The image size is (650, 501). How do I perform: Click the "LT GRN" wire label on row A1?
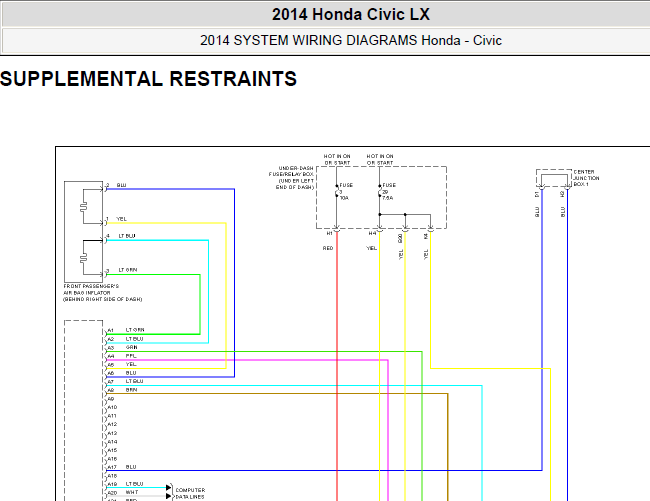pyautogui.click(x=135, y=330)
